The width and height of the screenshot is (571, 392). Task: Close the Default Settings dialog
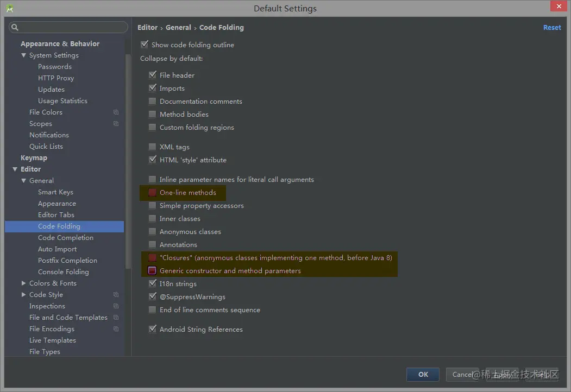click(559, 6)
